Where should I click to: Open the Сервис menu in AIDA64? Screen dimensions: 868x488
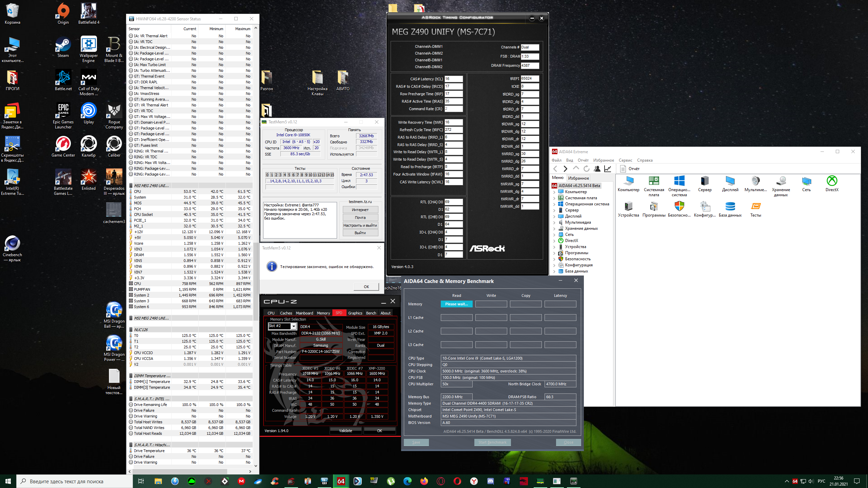point(625,160)
